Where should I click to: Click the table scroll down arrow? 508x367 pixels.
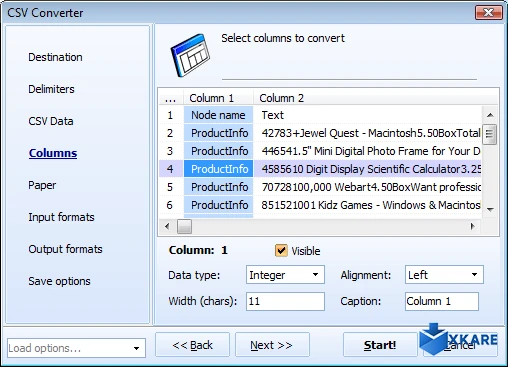(x=490, y=209)
